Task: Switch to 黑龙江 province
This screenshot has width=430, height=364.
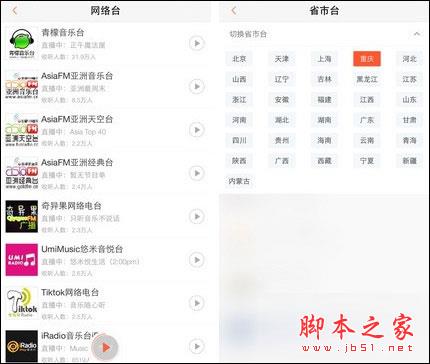Action: (x=367, y=79)
